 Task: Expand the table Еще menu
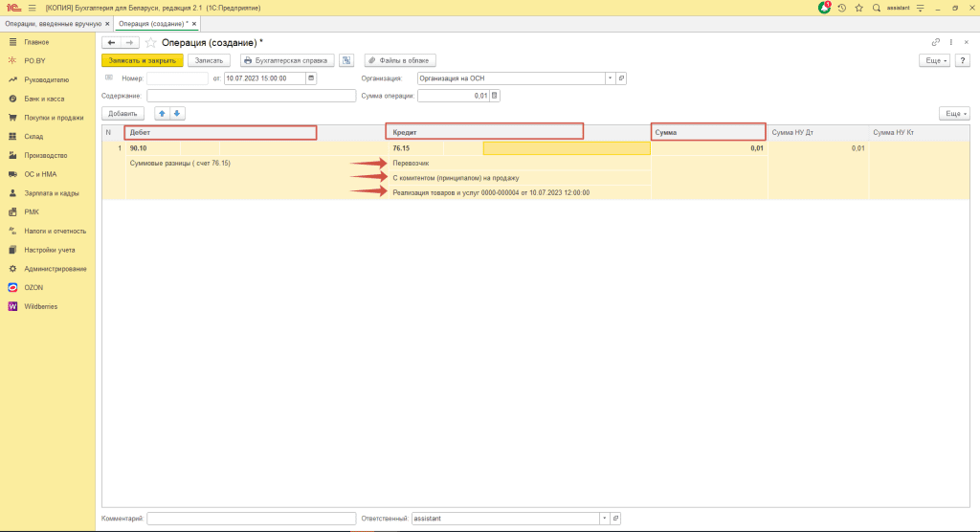[x=954, y=113]
